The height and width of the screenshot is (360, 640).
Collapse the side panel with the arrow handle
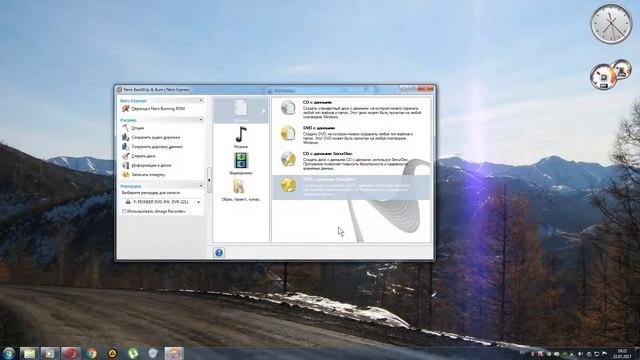[209, 180]
